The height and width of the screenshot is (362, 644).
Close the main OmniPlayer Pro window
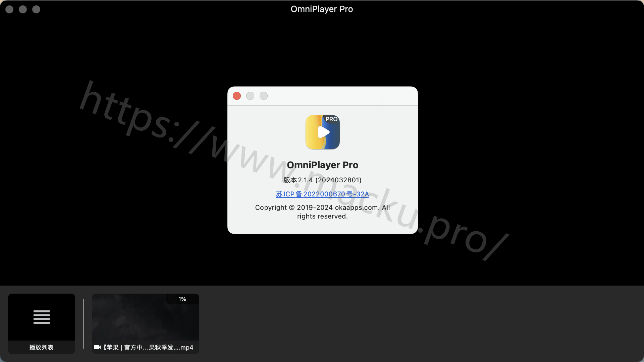click(x=9, y=9)
